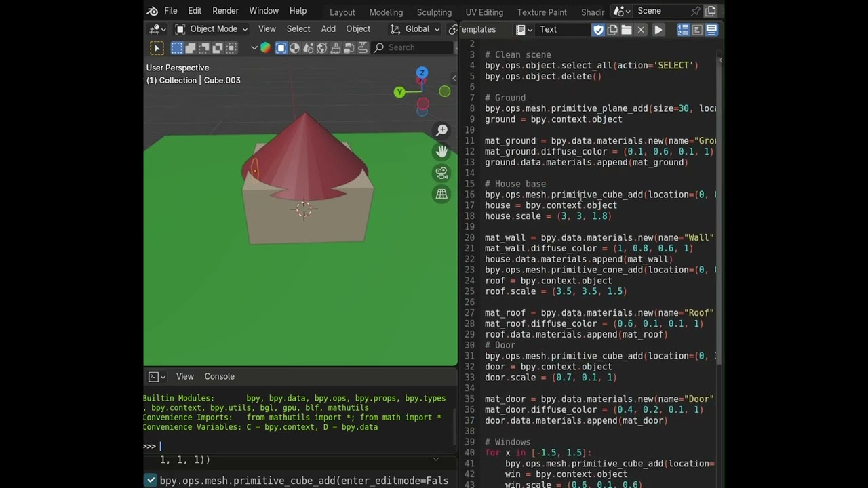Toggle syntax highlighting in text editor
This screenshot has height=488, width=868.
[711, 30]
